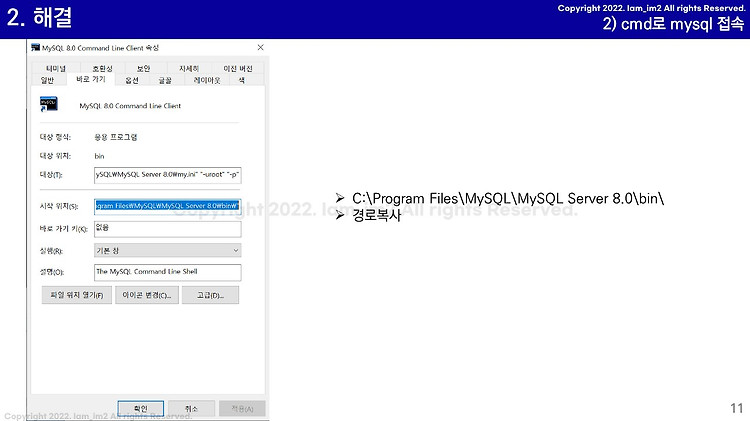The width and height of the screenshot is (750, 421).
Task: Click the shortcut name field MySQL 8.0 Command Line Client
Action: (x=130, y=106)
